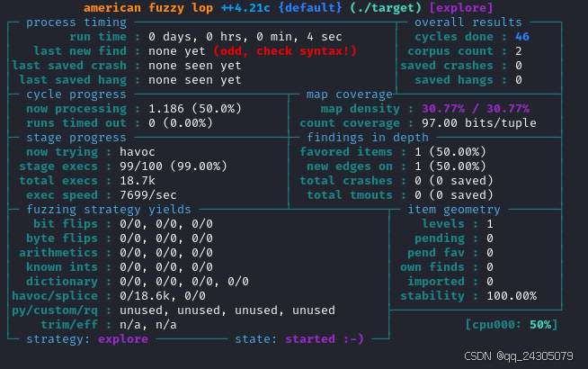Select the 'last saved crash' label
The image size is (588, 369).
coord(69,66)
